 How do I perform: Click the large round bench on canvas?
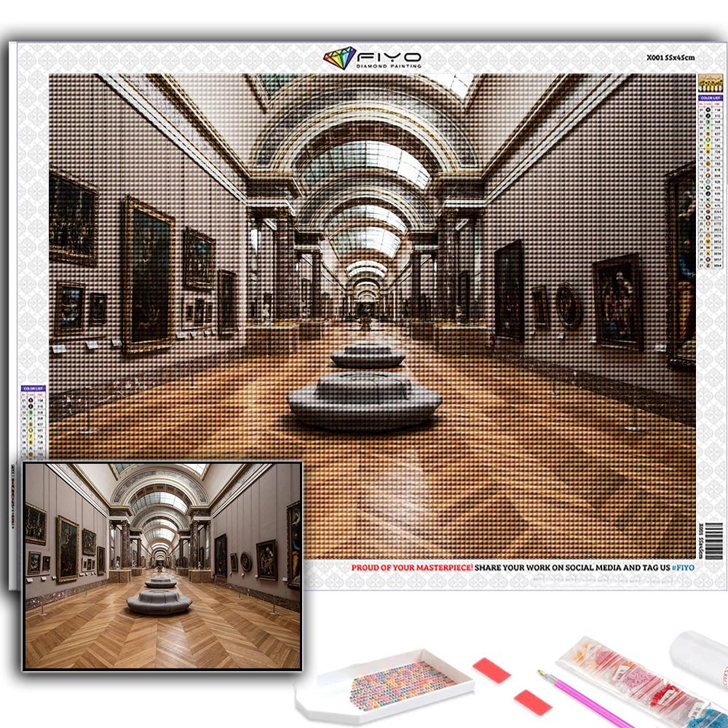(364, 399)
